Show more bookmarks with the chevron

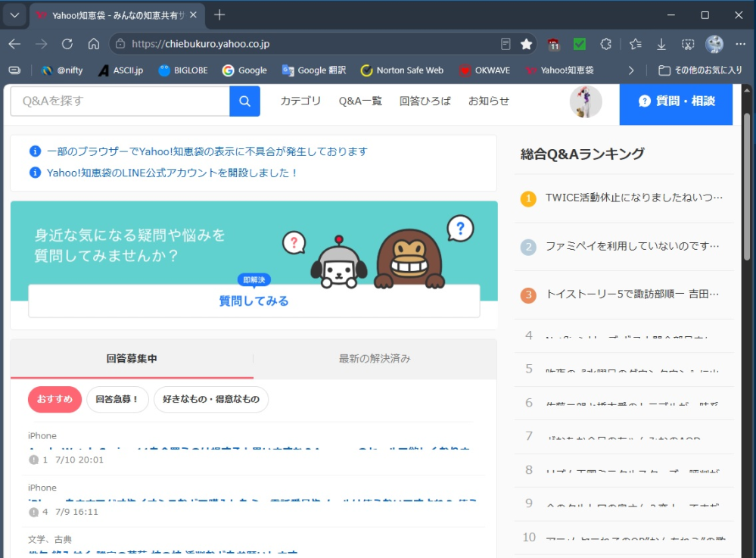point(631,70)
